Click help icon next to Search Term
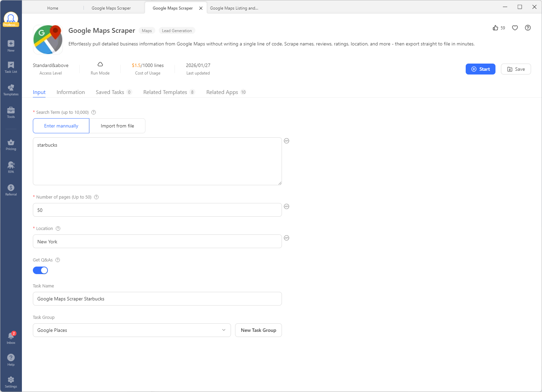 (94, 112)
